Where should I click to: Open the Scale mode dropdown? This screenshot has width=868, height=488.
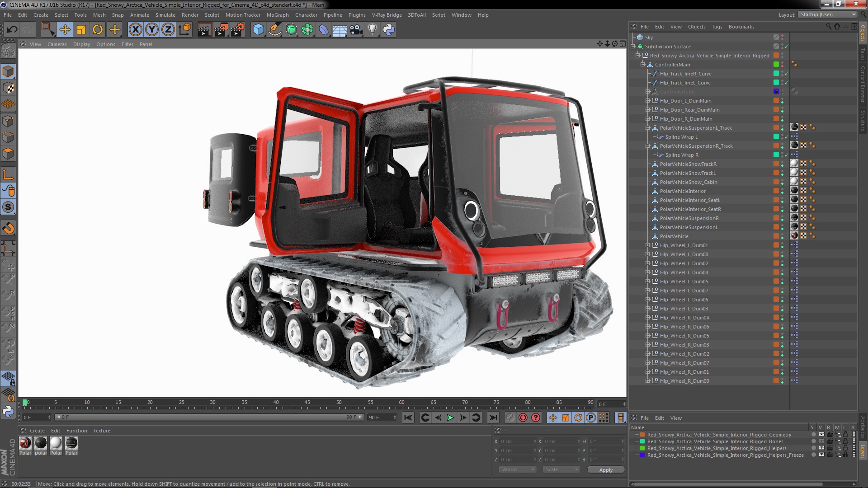pos(561,469)
